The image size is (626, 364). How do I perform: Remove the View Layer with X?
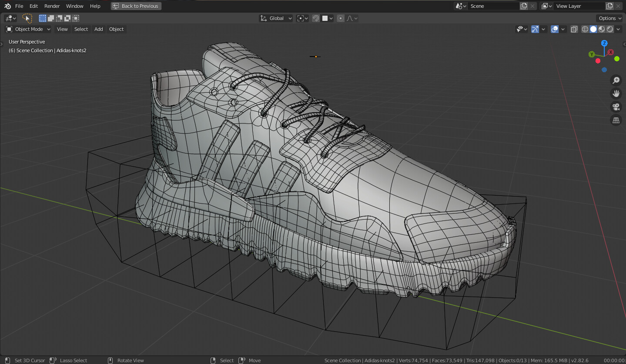[x=618, y=6]
